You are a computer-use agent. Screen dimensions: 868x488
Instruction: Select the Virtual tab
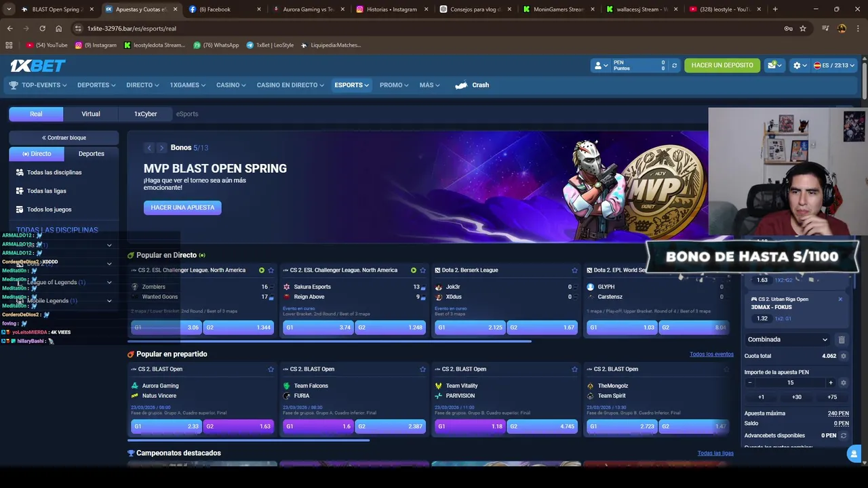pos(91,114)
